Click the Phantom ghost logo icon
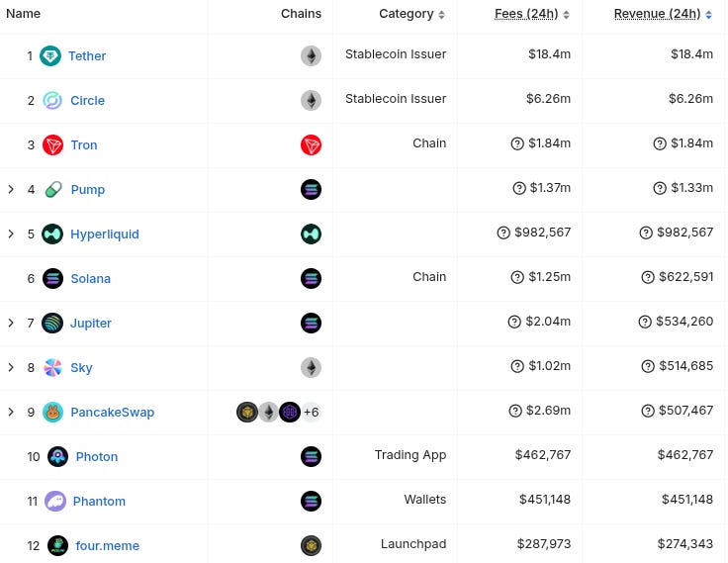728x563 pixels. [55, 502]
